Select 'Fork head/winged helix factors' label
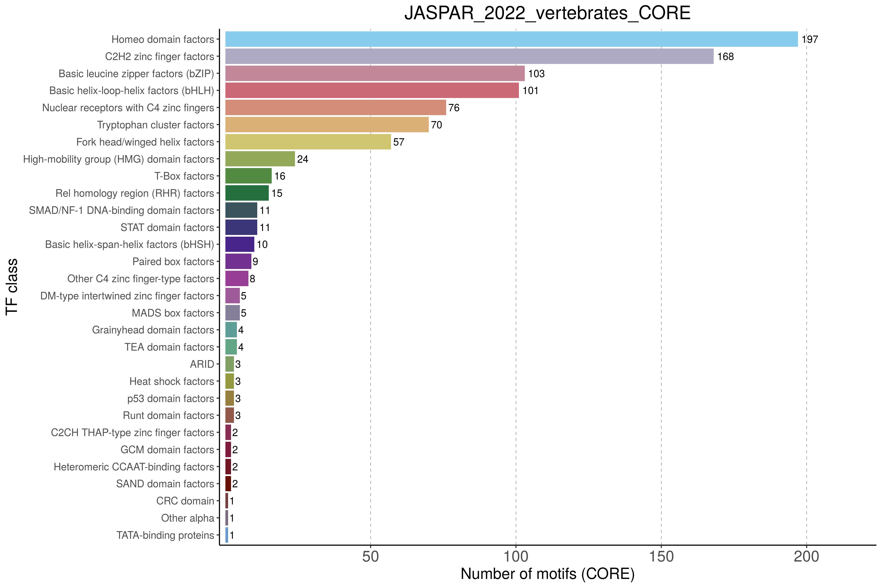This screenshot has width=882, height=588. pyautogui.click(x=145, y=142)
